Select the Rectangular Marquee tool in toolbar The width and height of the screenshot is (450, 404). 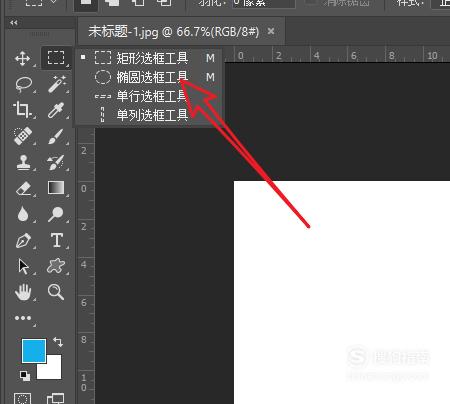56,58
